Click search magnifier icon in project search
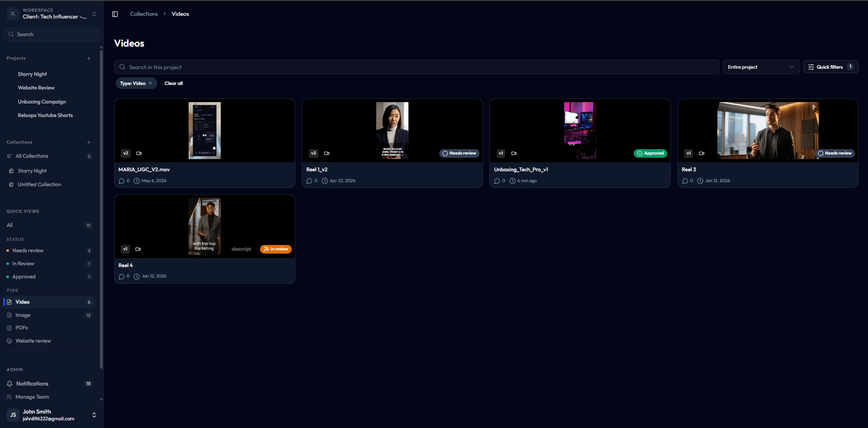868x428 pixels. [x=122, y=67]
